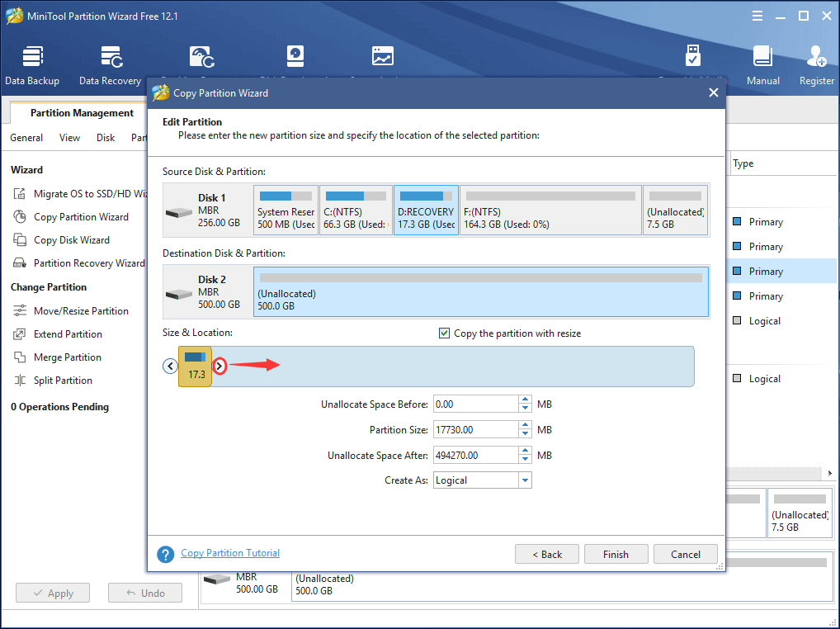Select Split Partition in sidebar

pyautogui.click(x=63, y=381)
